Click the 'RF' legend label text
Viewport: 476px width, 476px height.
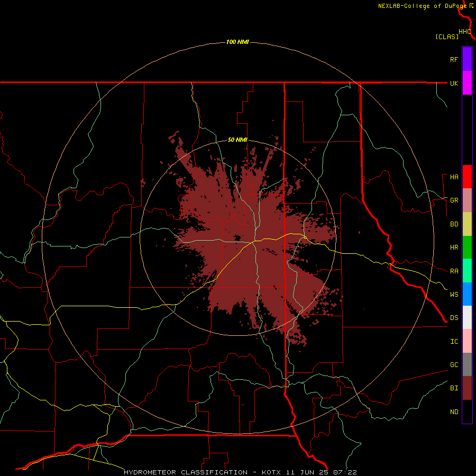[454, 59]
